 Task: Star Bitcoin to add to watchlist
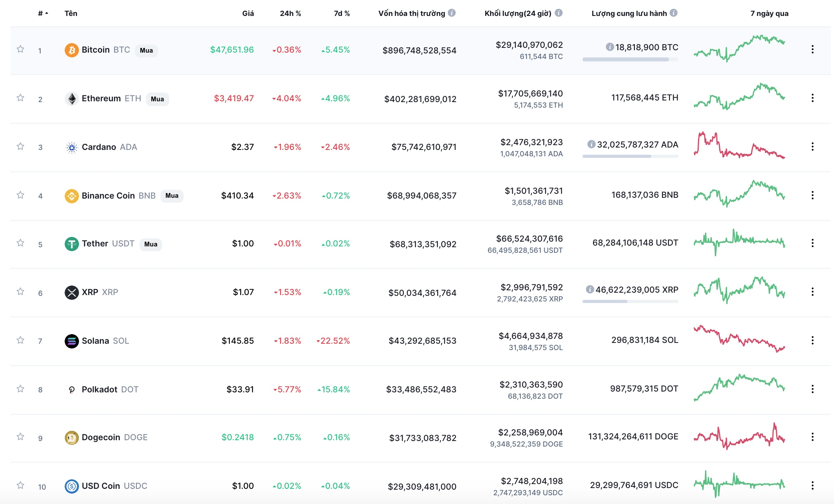pyautogui.click(x=20, y=49)
